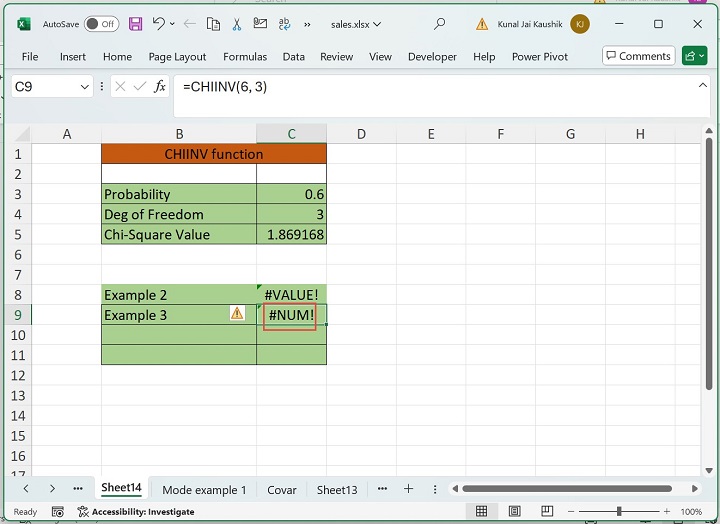Expand more Quick Access toolbar commands
This screenshot has width=720, height=524.
(307, 24)
